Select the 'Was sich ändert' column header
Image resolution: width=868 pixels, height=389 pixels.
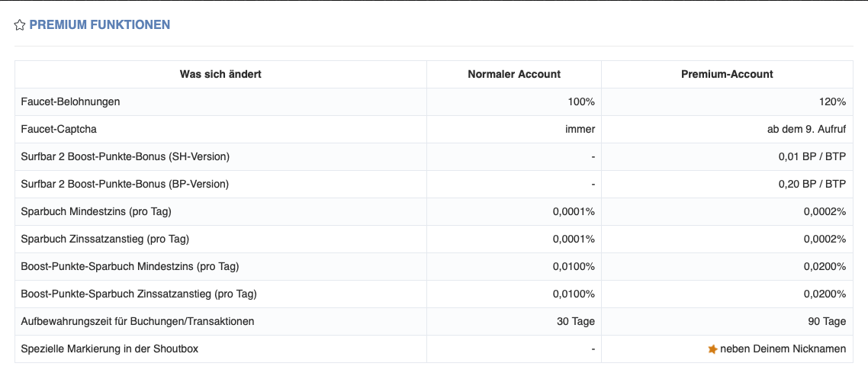tap(220, 74)
